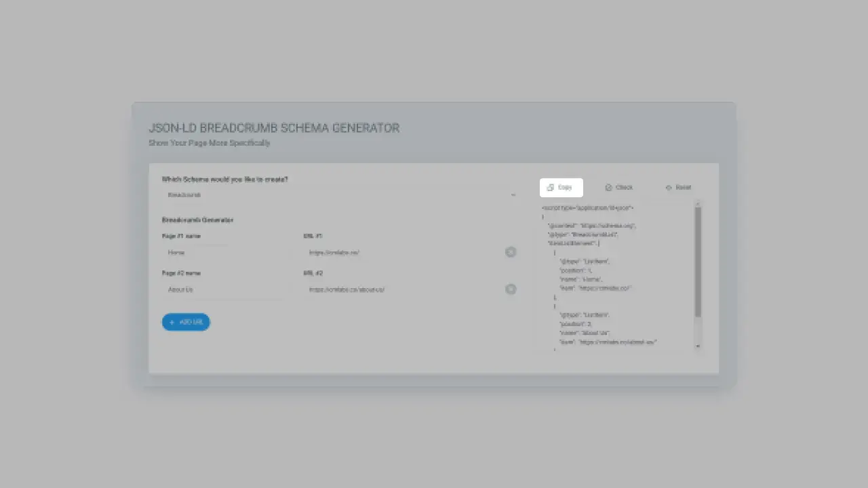Viewport: 868px width, 488px height.
Task: Click the checkmark glyph beside Check label
Action: 608,188
